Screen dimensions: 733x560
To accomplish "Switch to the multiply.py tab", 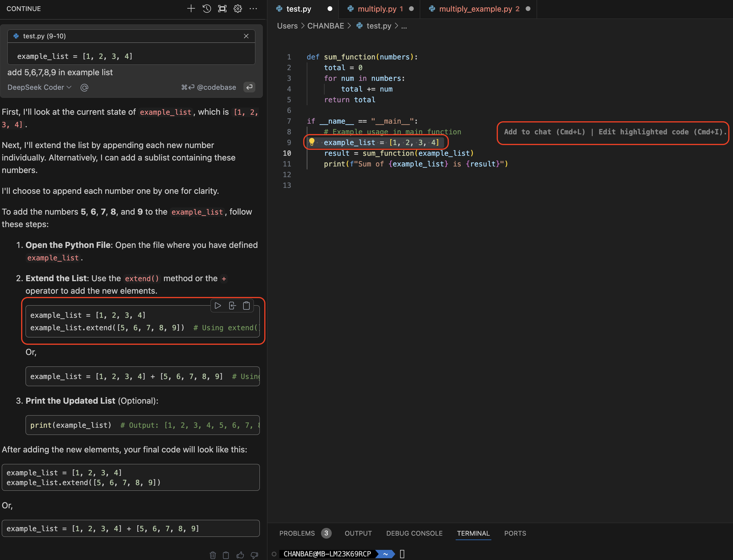I will click(377, 9).
